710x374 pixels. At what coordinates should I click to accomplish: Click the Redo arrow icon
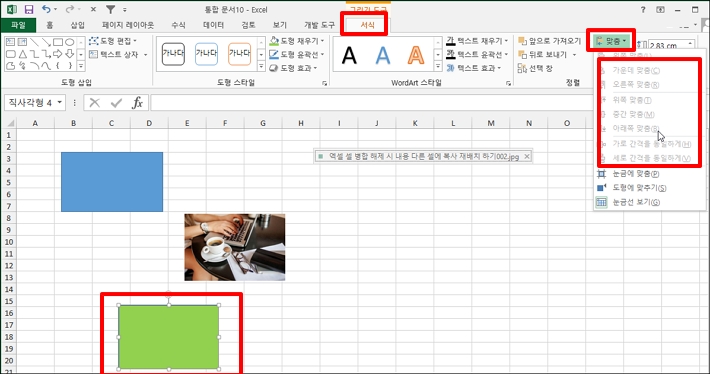coord(69,9)
